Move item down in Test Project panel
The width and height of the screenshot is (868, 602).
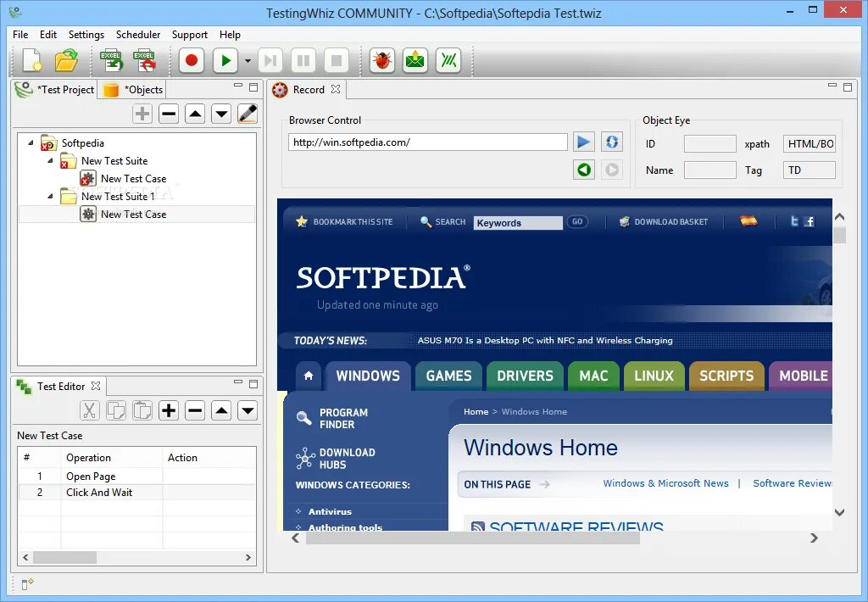(221, 114)
